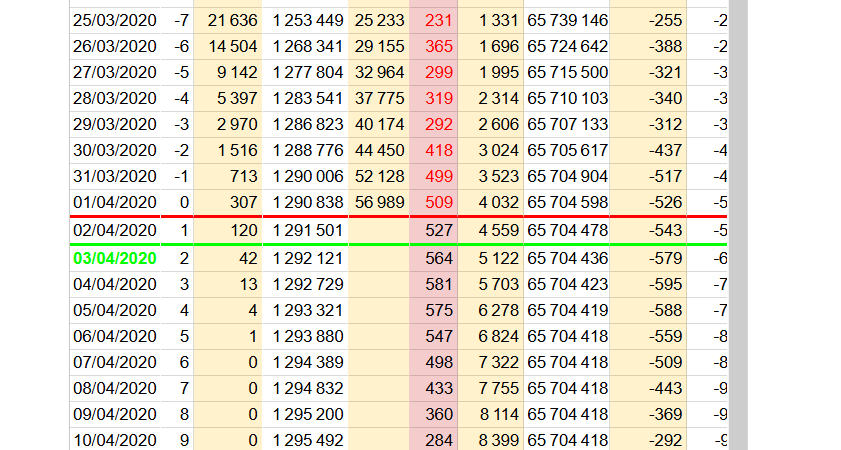Select the cell showing 65 739 146

pyautogui.click(x=566, y=20)
